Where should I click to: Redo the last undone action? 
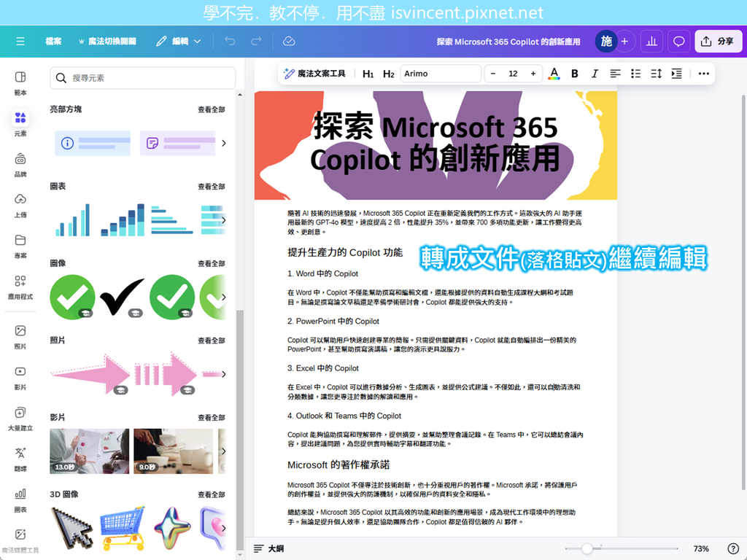(256, 42)
